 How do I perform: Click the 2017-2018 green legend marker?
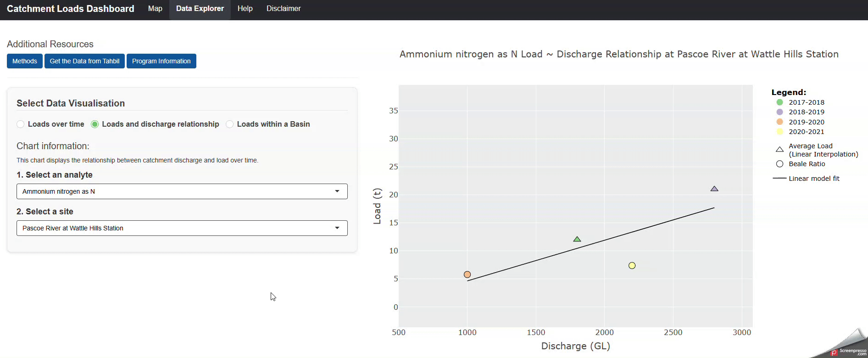pos(779,102)
